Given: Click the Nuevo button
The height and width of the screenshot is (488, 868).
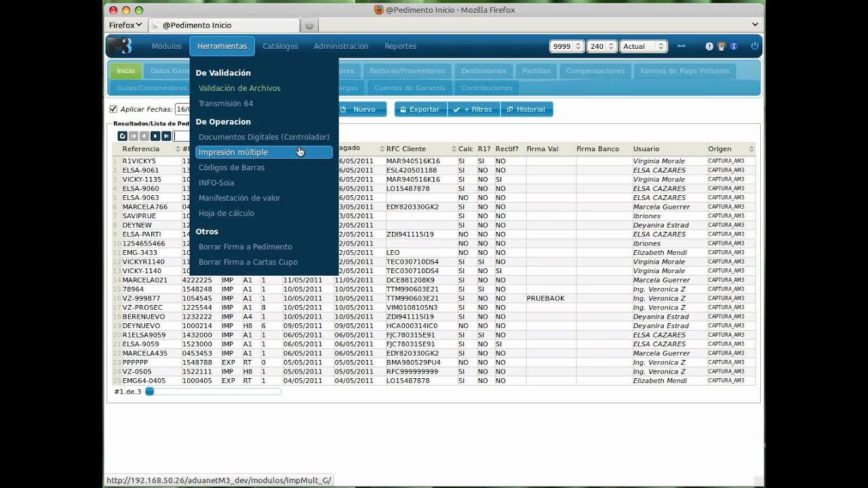Looking at the screenshot, I should coord(363,109).
